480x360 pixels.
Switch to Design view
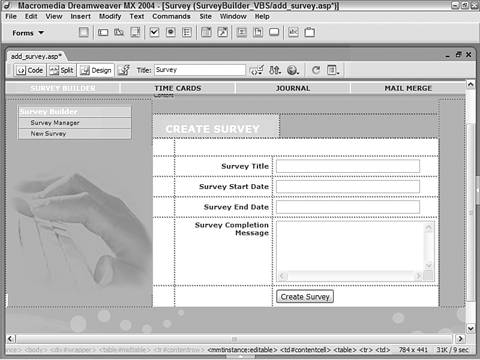pyautogui.click(x=96, y=70)
